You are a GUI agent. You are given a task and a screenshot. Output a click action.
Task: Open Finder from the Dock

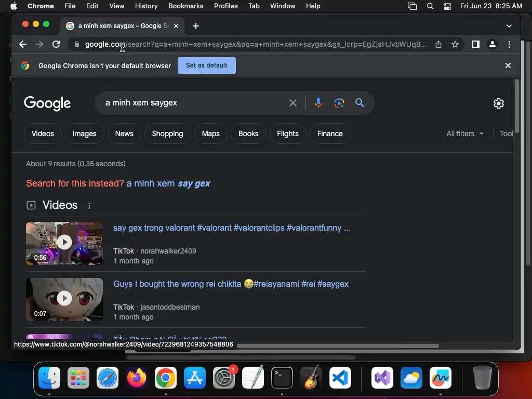(49, 378)
